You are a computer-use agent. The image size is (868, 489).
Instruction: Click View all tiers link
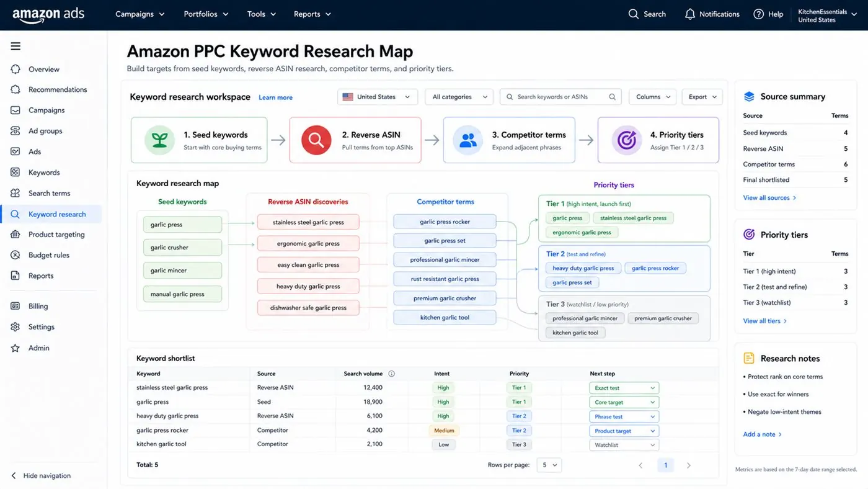[x=765, y=321]
